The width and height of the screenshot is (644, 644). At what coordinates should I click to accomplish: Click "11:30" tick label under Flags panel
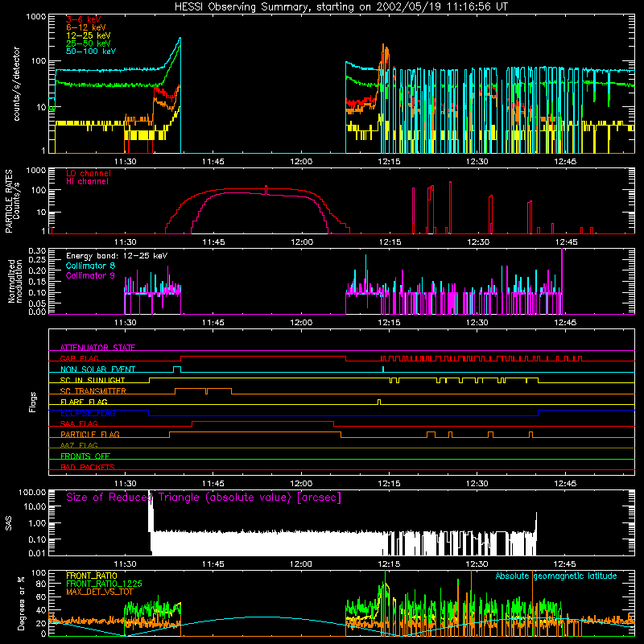(x=126, y=484)
